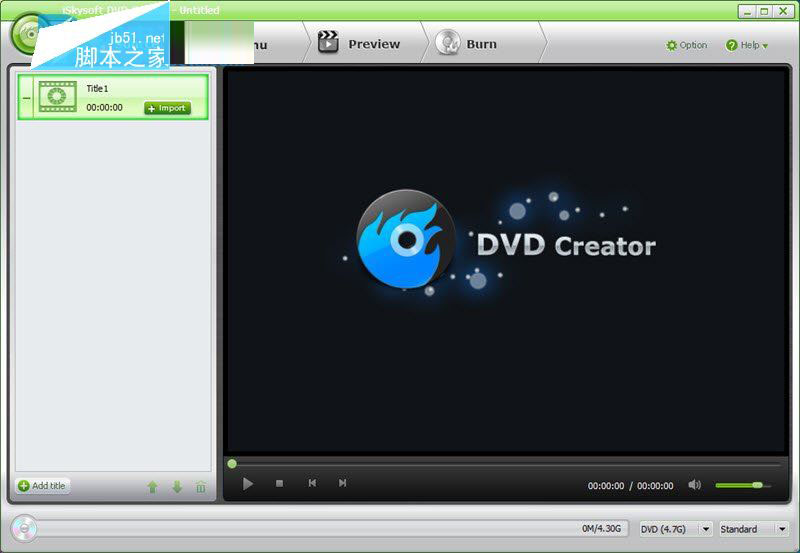The height and width of the screenshot is (553, 800).
Task: Collapse Title 1 with the minus sign
Action: click(x=26, y=98)
